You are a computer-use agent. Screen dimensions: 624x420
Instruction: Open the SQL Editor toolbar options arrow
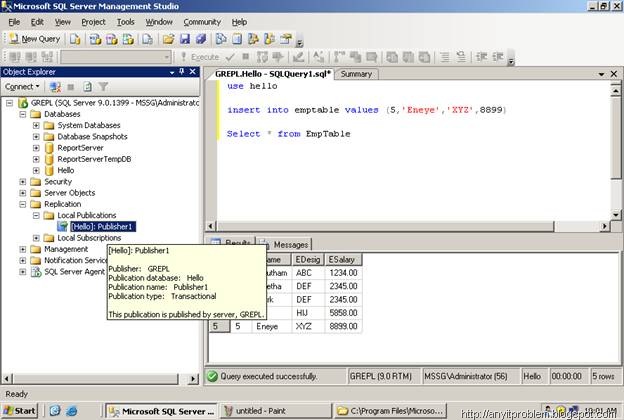511,58
